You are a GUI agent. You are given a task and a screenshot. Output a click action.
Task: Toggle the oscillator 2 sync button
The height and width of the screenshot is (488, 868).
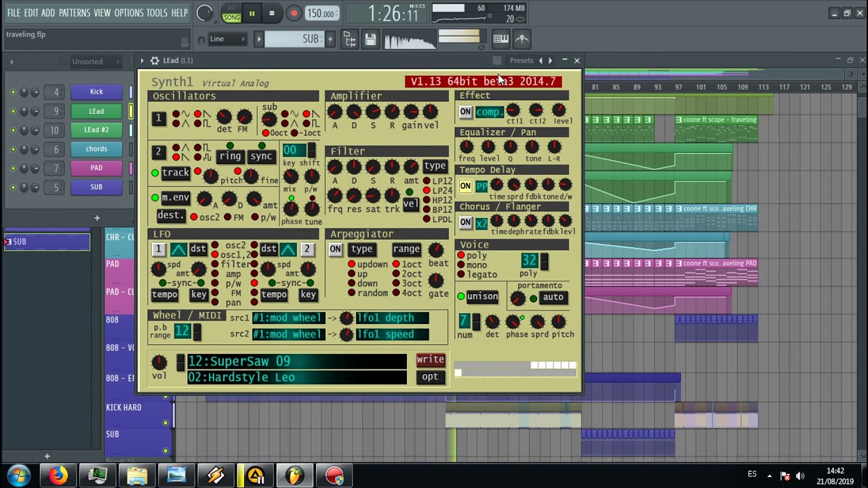tap(261, 157)
